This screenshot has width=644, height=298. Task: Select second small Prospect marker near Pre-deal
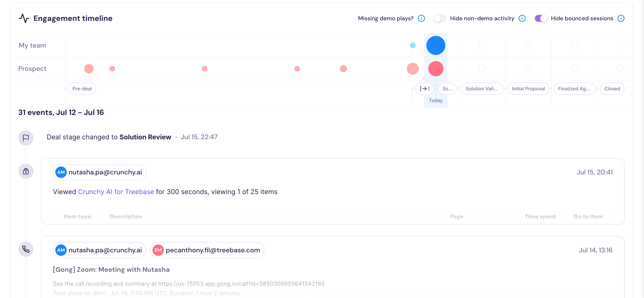pos(112,69)
